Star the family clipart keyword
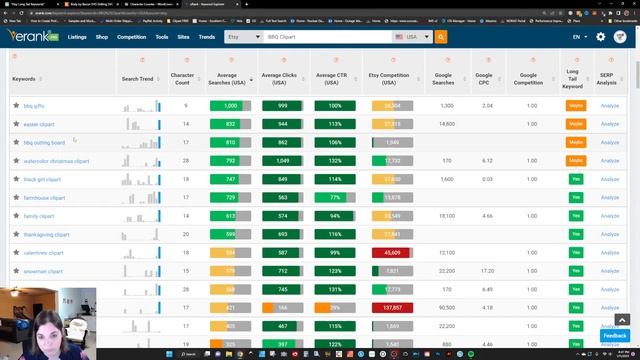The height and width of the screenshot is (360, 640). point(16,216)
